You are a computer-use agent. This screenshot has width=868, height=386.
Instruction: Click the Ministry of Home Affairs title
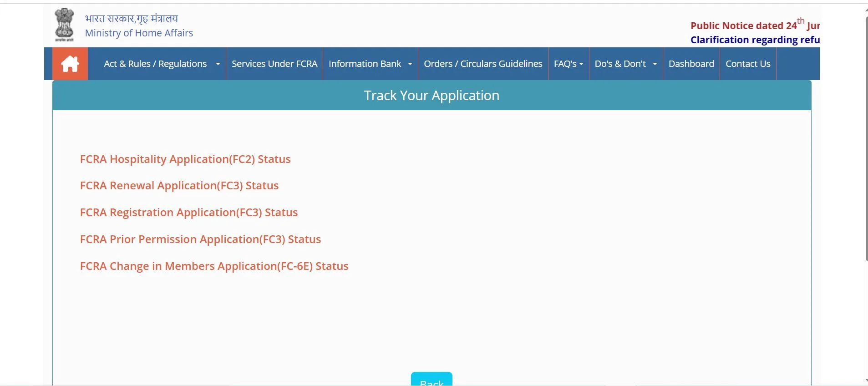(x=139, y=33)
